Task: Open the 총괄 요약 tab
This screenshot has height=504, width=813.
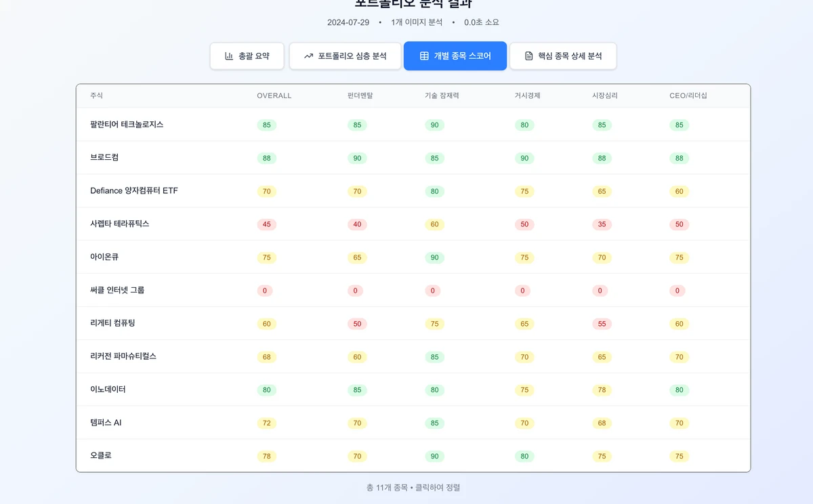Action: 247,56
